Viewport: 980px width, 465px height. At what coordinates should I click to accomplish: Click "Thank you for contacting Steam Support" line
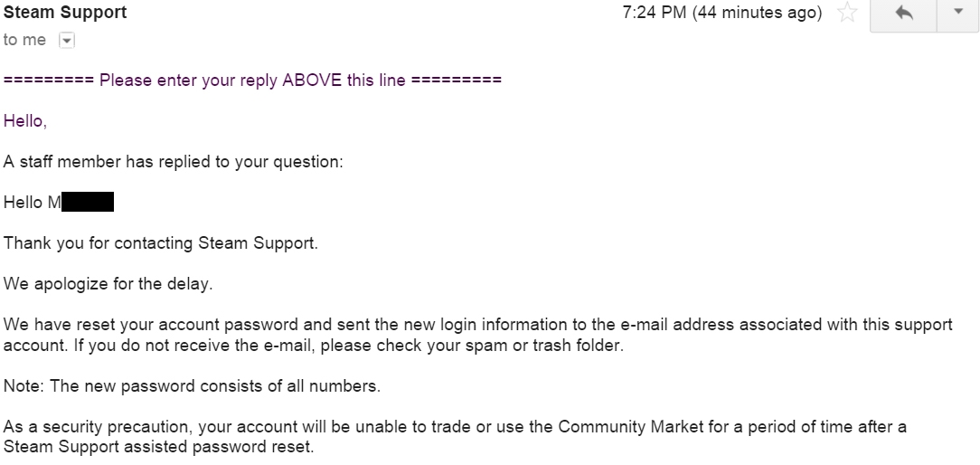[161, 243]
